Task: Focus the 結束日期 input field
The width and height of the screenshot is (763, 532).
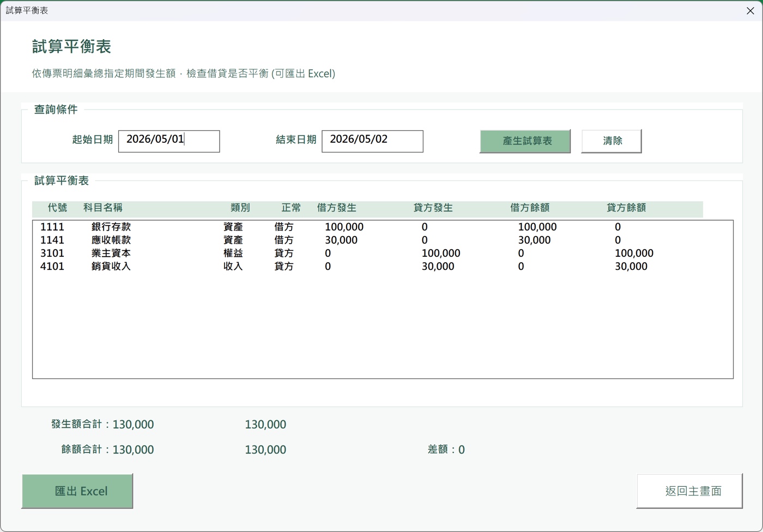Action: coord(372,141)
